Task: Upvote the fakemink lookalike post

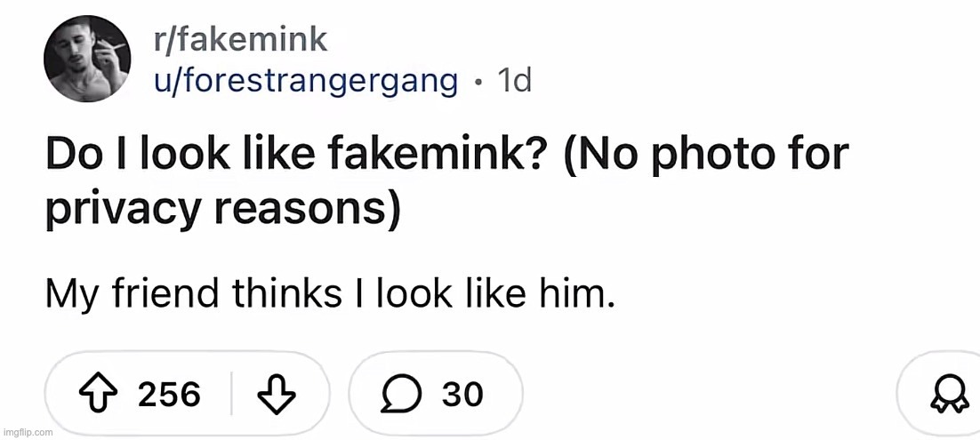Action: pyautogui.click(x=99, y=393)
